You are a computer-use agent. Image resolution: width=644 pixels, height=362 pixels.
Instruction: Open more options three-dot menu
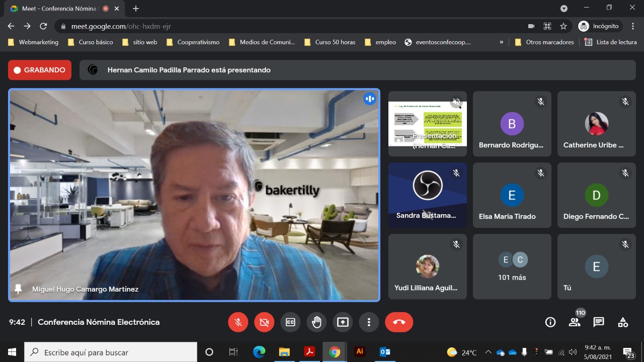tap(369, 322)
